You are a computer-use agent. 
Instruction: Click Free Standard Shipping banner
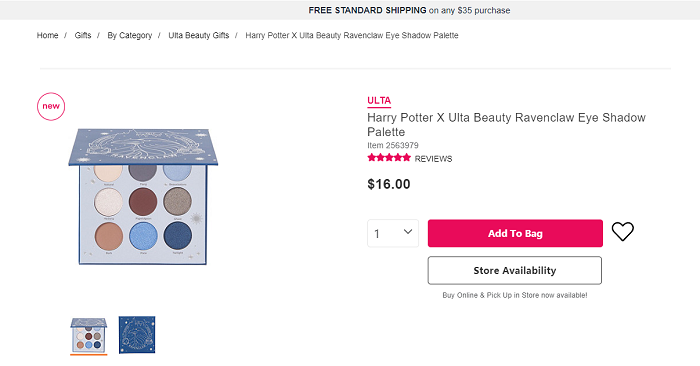(409, 10)
